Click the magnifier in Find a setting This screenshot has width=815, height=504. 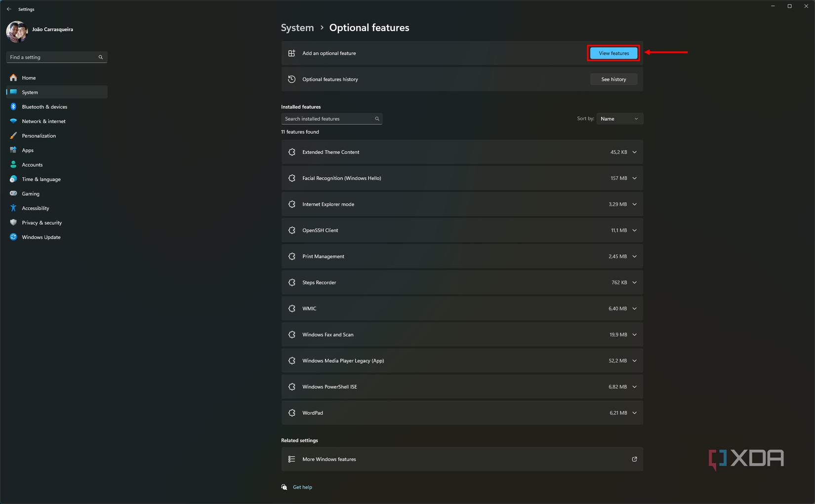pos(101,57)
